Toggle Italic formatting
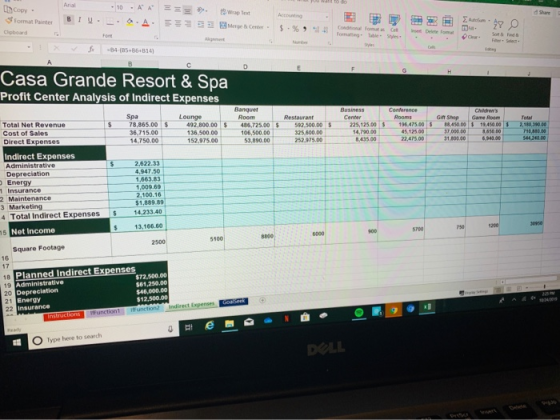The image size is (560, 420). pyautogui.click(x=79, y=20)
